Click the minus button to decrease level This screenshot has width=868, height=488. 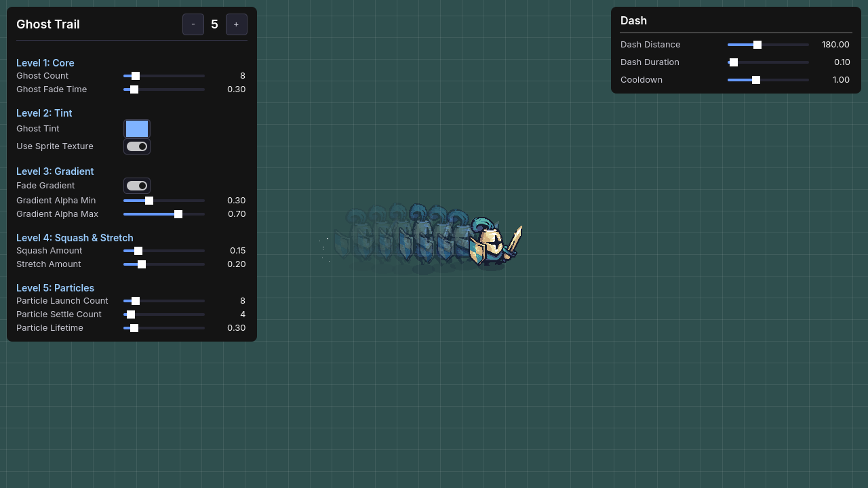tap(193, 24)
